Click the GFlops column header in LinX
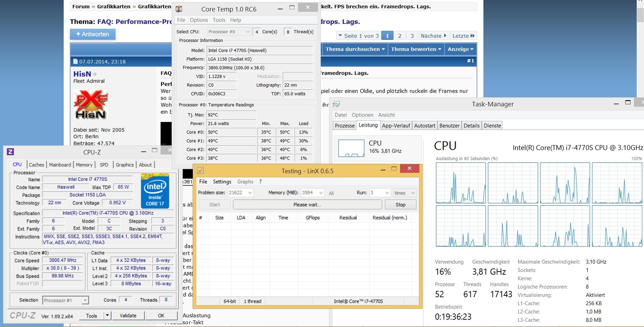Image resolution: width=644 pixels, height=327 pixels. [313, 218]
